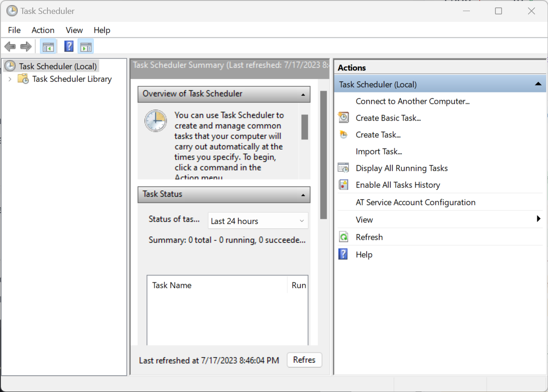Toggle Show/Hide Action Pane toolbar icon
Image resolution: width=548 pixels, height=392 pixels.
coord(86,46)
